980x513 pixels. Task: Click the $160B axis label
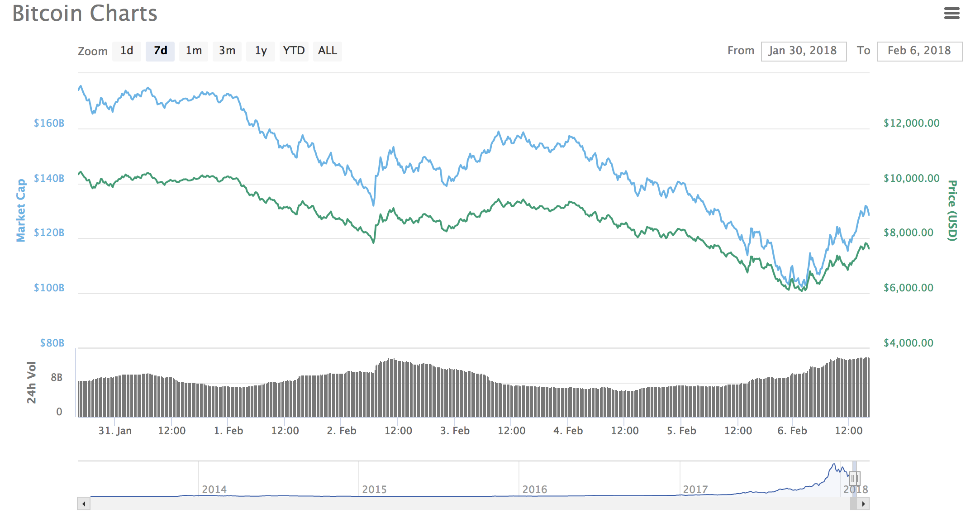(49, 123)
